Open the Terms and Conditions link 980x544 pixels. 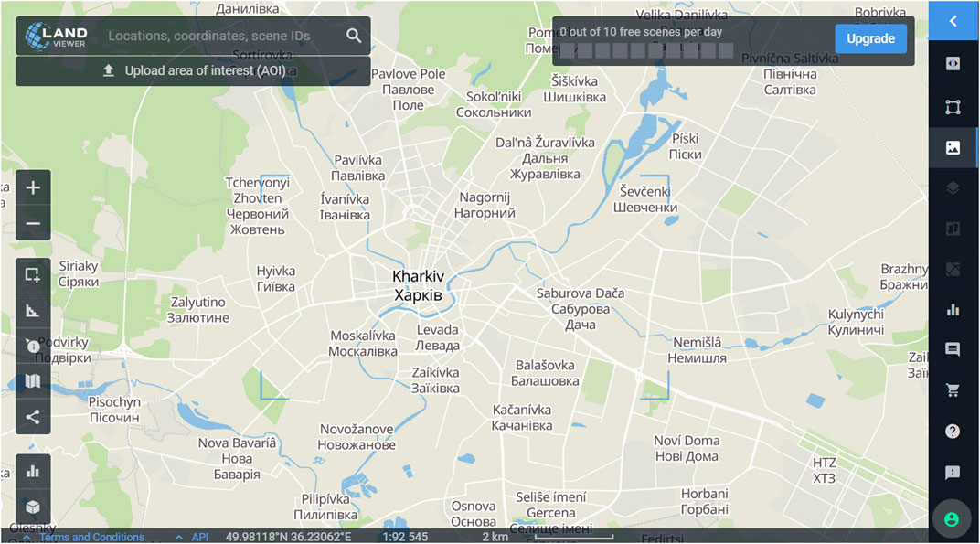point(91,537)
